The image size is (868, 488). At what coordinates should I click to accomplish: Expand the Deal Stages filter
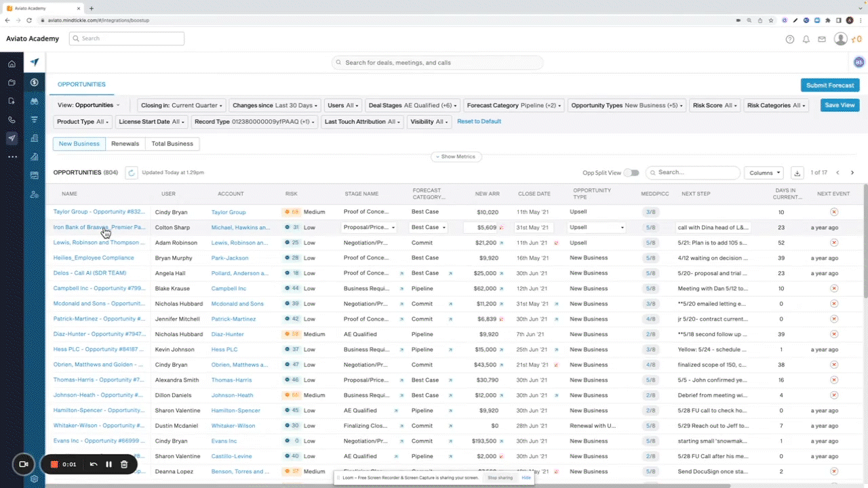412,106
